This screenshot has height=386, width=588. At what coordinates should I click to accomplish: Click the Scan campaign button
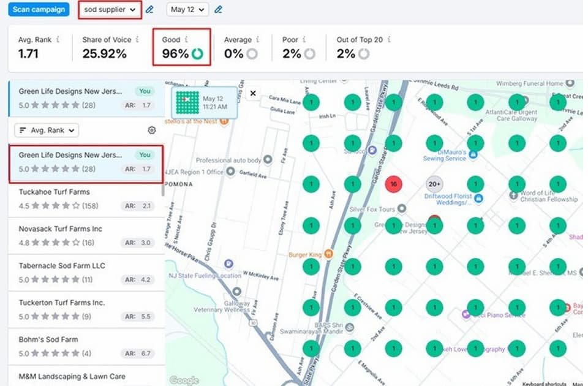coord(39,9)
